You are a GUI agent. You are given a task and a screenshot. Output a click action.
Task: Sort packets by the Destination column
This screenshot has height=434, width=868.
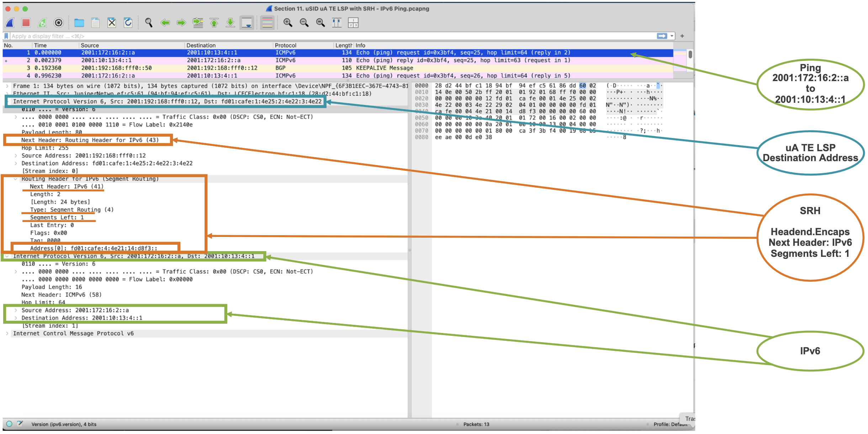point(229,45)
